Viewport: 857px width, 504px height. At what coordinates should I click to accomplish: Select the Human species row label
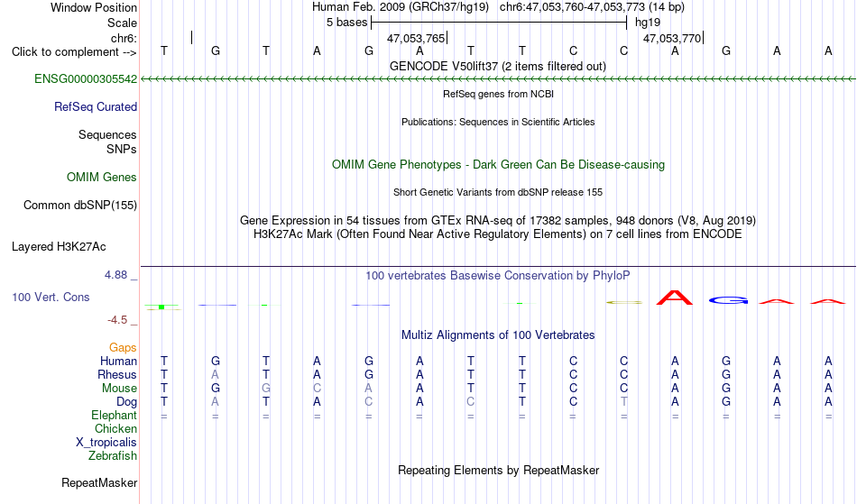click(x=118, y=361)
